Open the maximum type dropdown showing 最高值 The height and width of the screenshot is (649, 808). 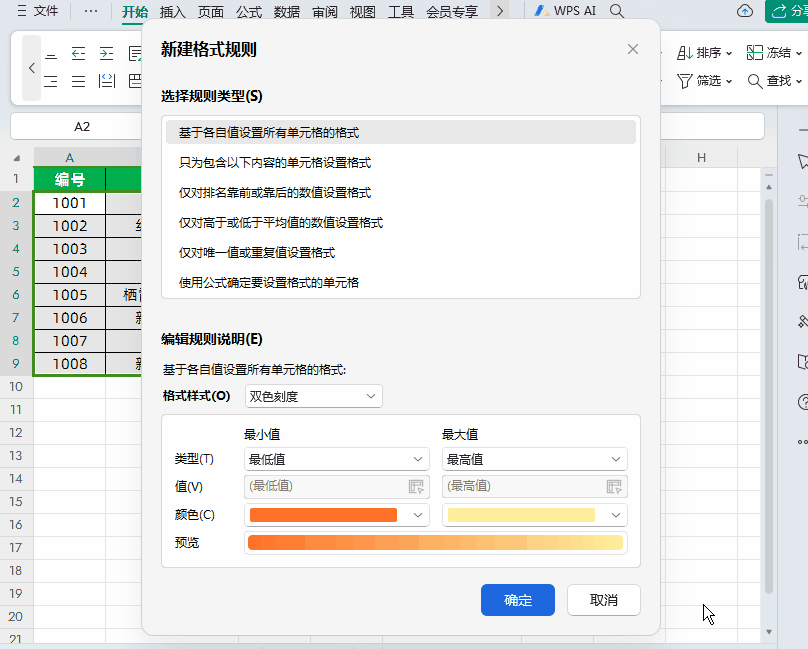coord(534,459)
